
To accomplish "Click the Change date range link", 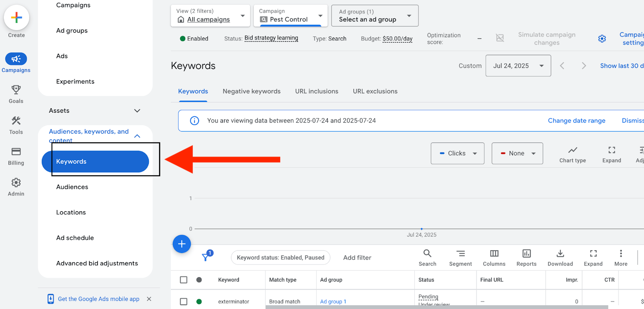I will tap(576, 121).
